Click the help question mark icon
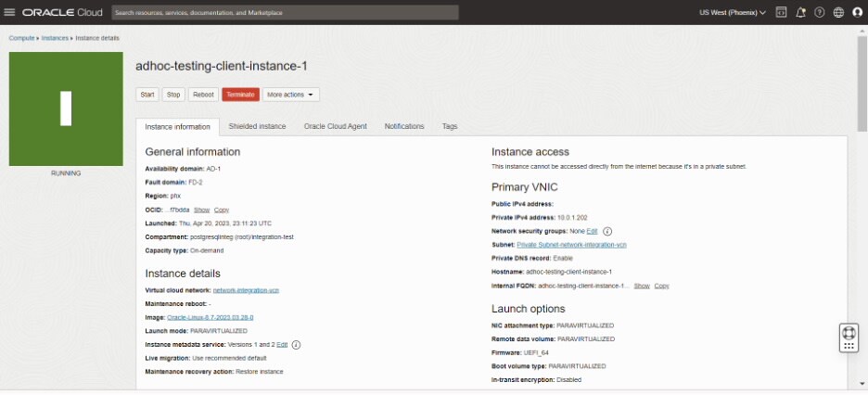 pyautogui.click(x=819, y=12)
